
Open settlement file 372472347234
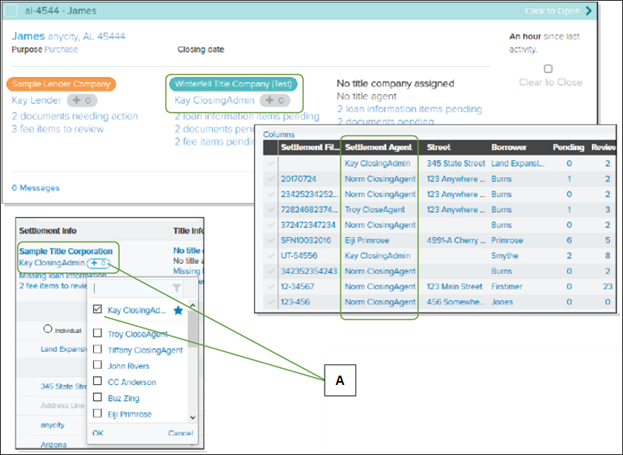(308, 225)
